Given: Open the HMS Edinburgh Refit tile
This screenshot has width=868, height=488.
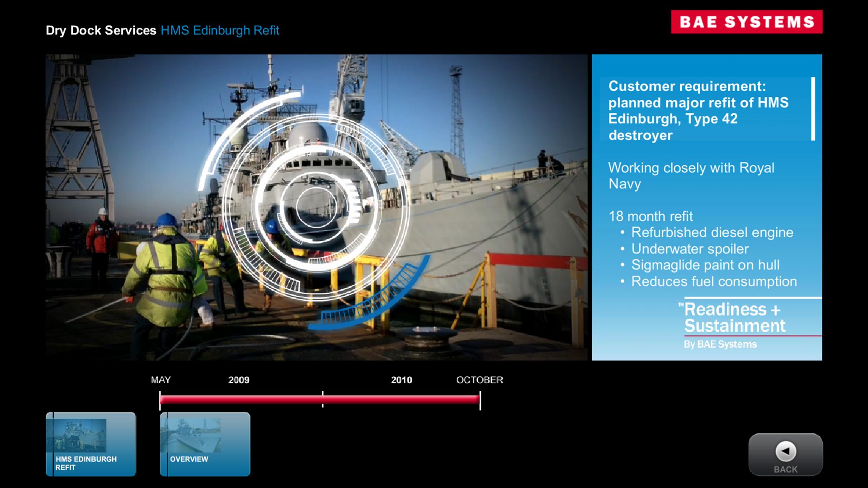Looking at the screenshot, I should click(91, 444).
